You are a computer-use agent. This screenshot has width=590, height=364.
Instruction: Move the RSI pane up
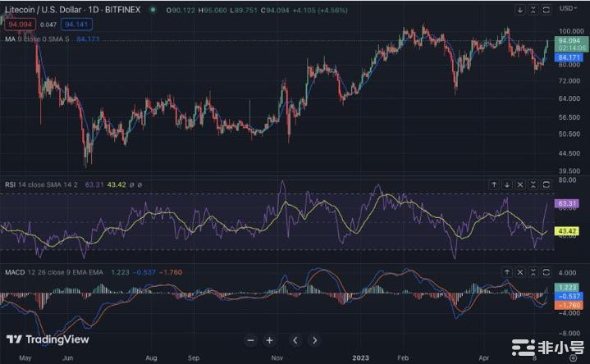494,184
